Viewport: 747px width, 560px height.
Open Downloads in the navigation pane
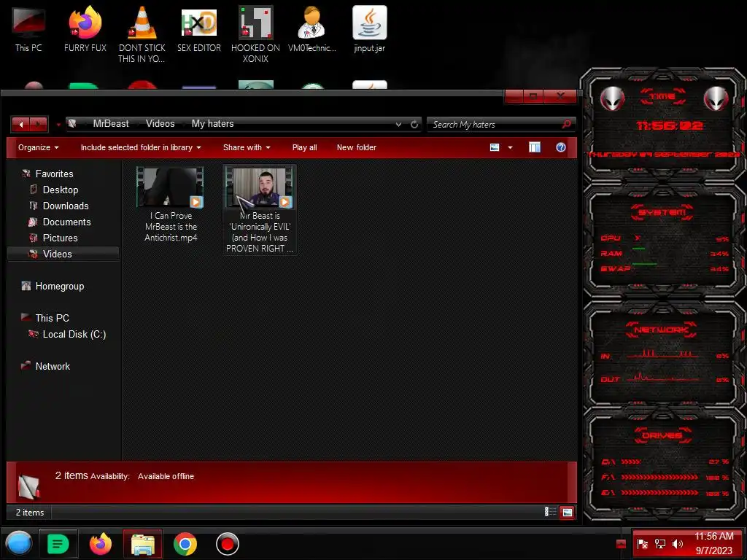tap(66, 206)
